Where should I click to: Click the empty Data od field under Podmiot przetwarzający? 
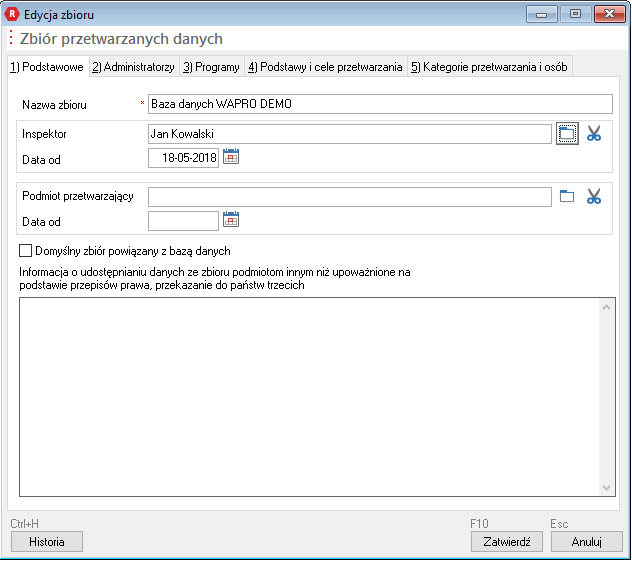click(x=183, y=221)
